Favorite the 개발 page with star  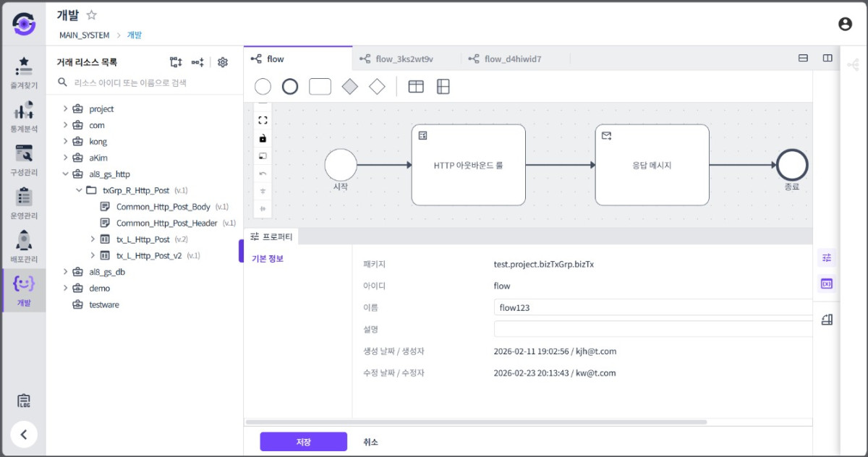[x=92, y=15]
